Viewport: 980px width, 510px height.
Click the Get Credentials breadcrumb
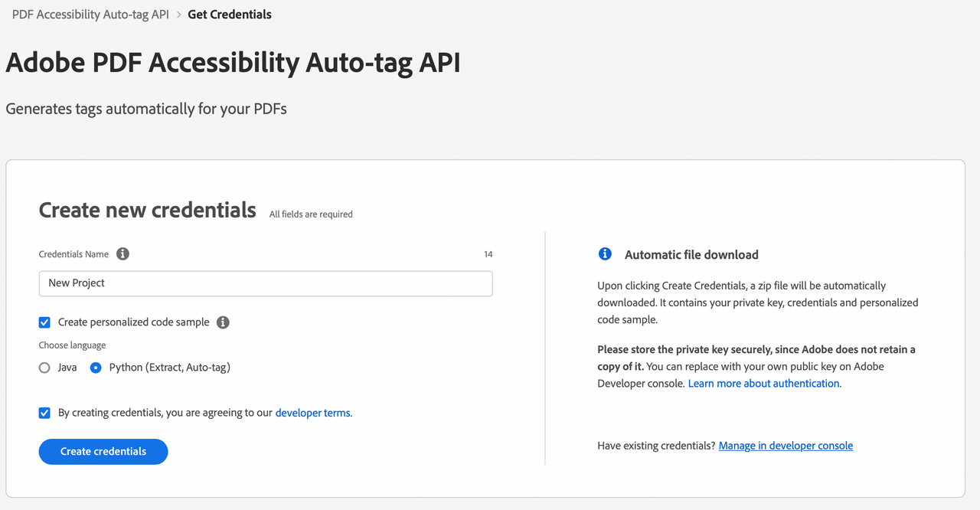pyautogui.click(x=230, y=15)
